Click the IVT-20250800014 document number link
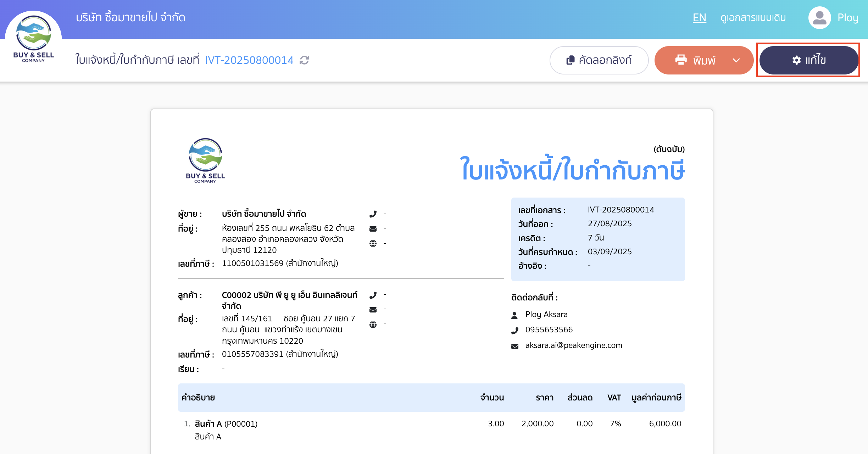 [249, 60]
